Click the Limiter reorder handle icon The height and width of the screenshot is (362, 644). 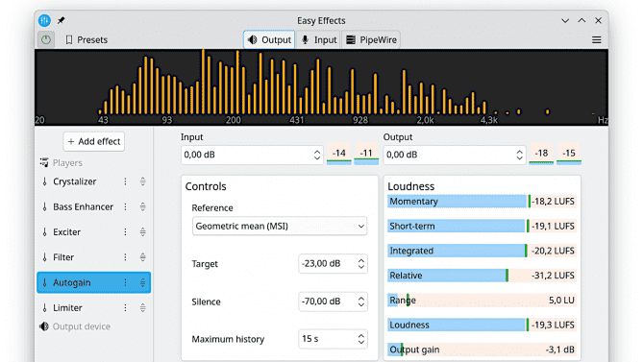click(x=142, y=308)
